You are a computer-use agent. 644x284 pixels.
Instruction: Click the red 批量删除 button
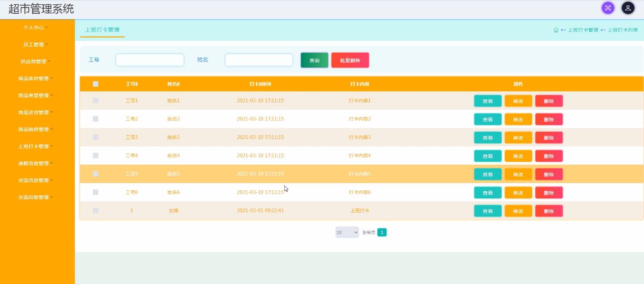click(350, 60)
